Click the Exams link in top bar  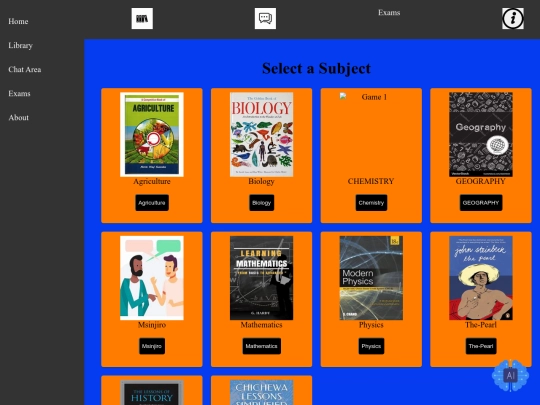point(389,13)
